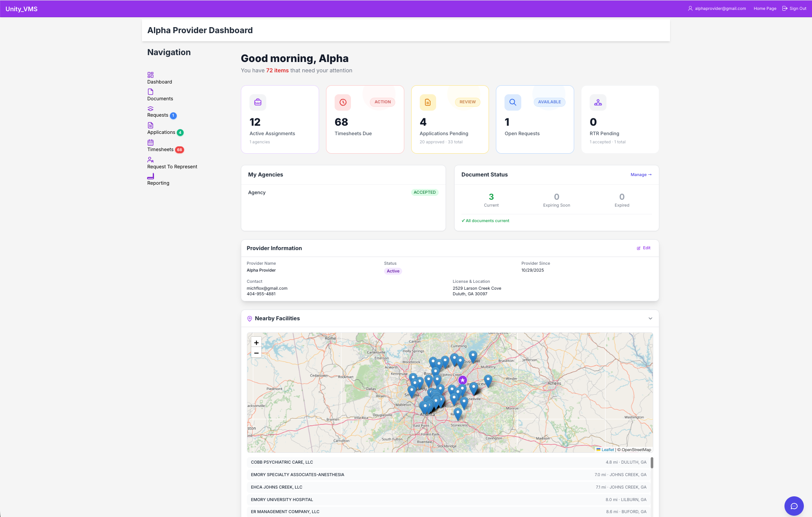
Task: Select the Dashboard grid icon in navigation
Action: (x=151, y=74)
